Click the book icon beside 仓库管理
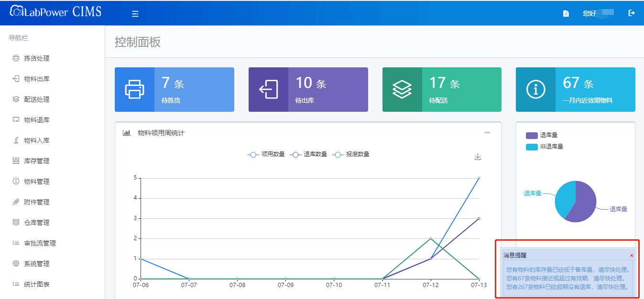Image resolution: width=644 pixels, height=299 pixels. tap(16, 223)
